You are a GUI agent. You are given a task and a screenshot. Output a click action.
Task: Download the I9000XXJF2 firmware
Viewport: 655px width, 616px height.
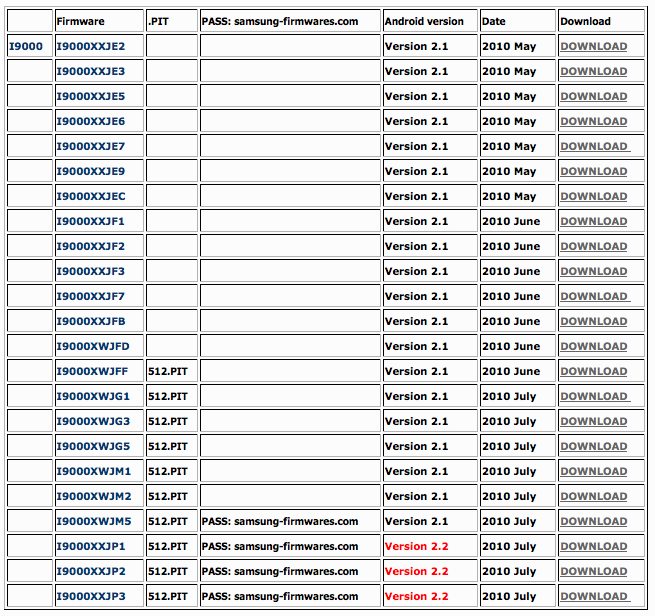coord(593,246)
